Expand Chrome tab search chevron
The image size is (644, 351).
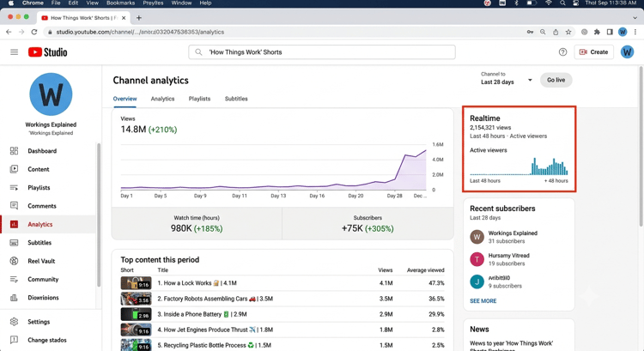635,18
